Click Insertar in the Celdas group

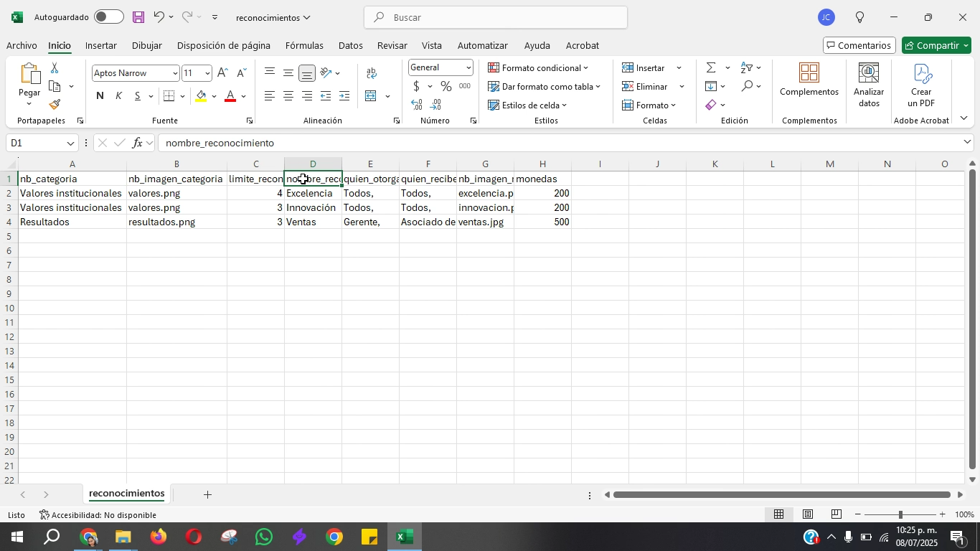(x=644, y=67)
